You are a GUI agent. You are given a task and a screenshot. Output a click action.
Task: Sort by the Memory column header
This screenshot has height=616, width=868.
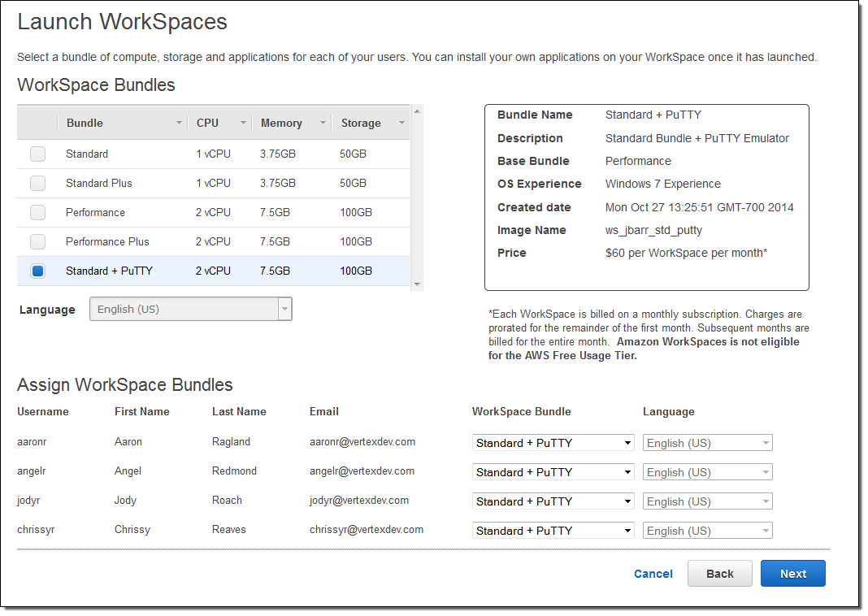click(281, 123)
